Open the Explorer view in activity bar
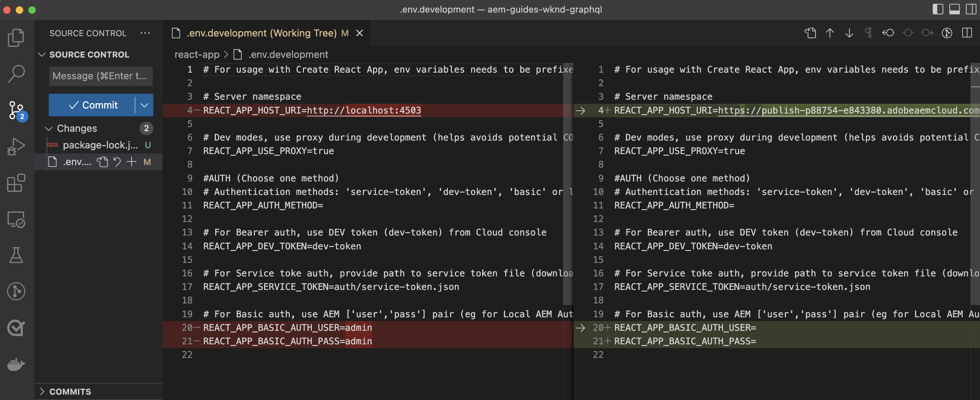This screenshot has width=980, height=400. click(x=16, y=38)
